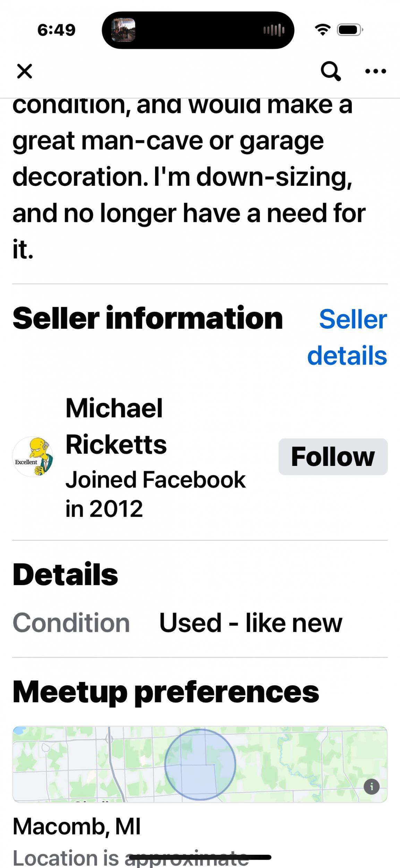Close the listing with the X icon
400x868 pixels.
click(24, 71)
